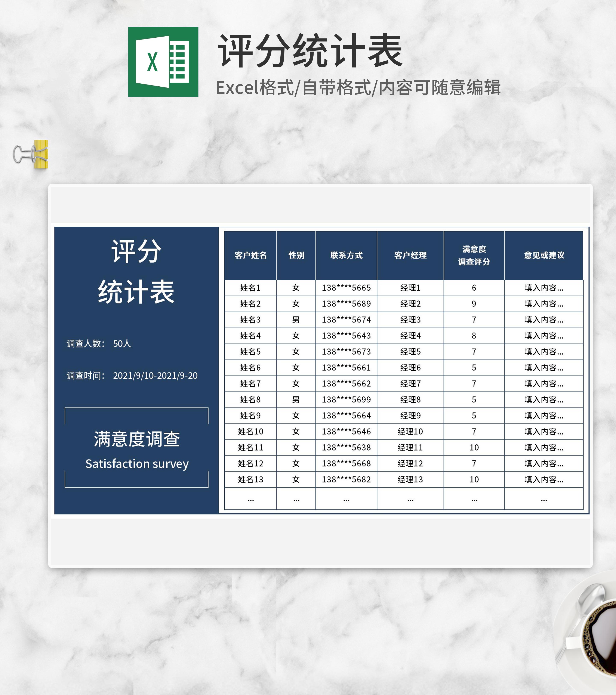Select the 男 gender cell for 姓名8
The height and width of the screenshot is (695, 616).
296,400
